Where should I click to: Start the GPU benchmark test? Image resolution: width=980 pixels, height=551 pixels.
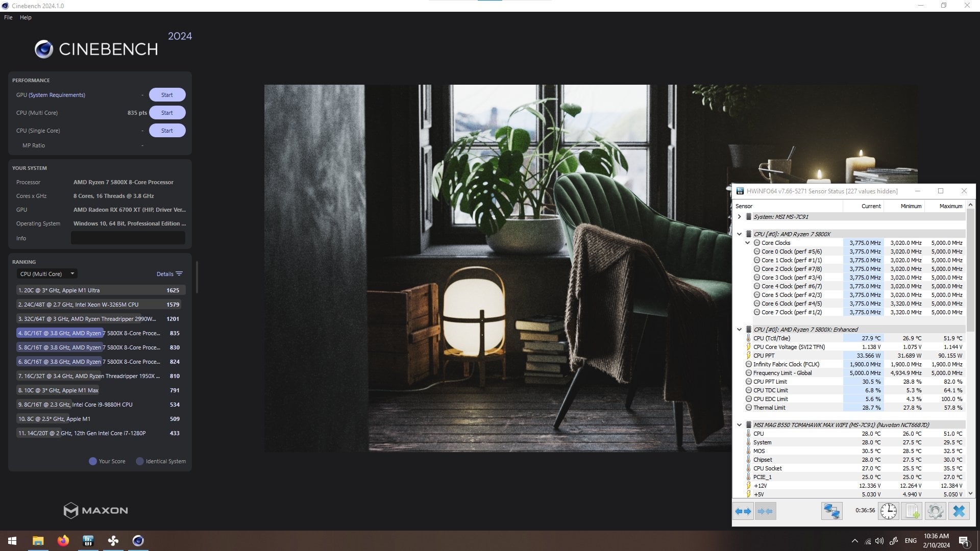pos(167,95)
